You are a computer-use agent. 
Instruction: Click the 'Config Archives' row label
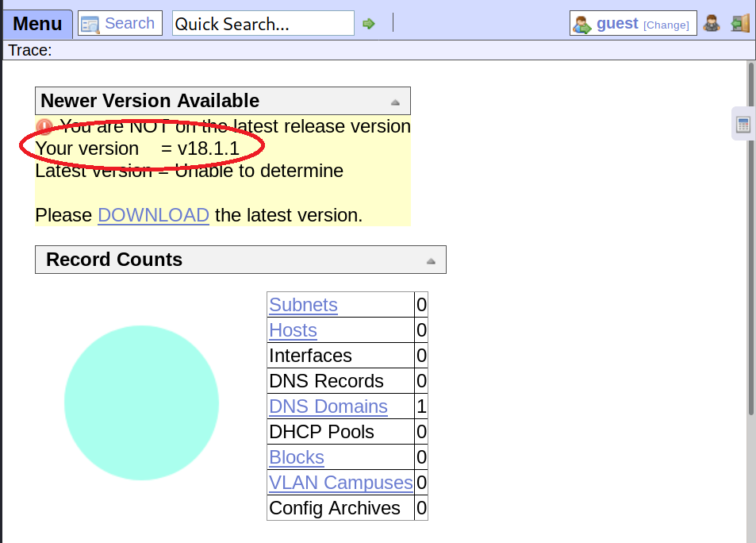(335, 508)
